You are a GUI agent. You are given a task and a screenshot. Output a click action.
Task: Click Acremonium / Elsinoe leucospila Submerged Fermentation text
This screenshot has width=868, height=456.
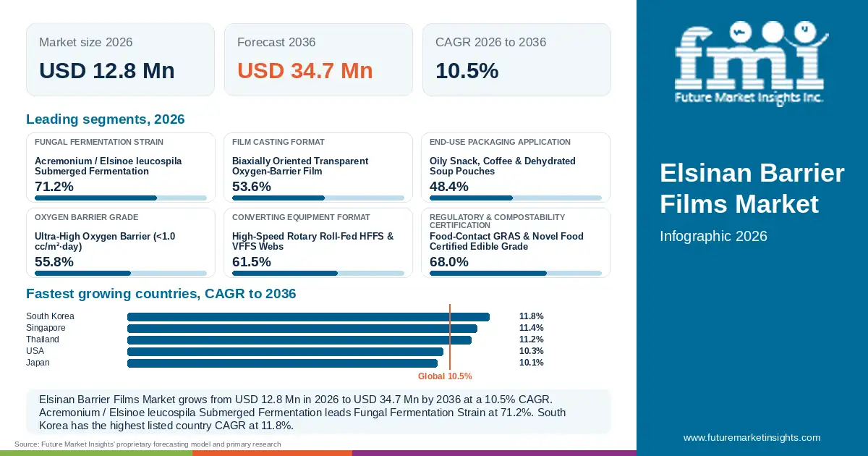pos(109,166)
